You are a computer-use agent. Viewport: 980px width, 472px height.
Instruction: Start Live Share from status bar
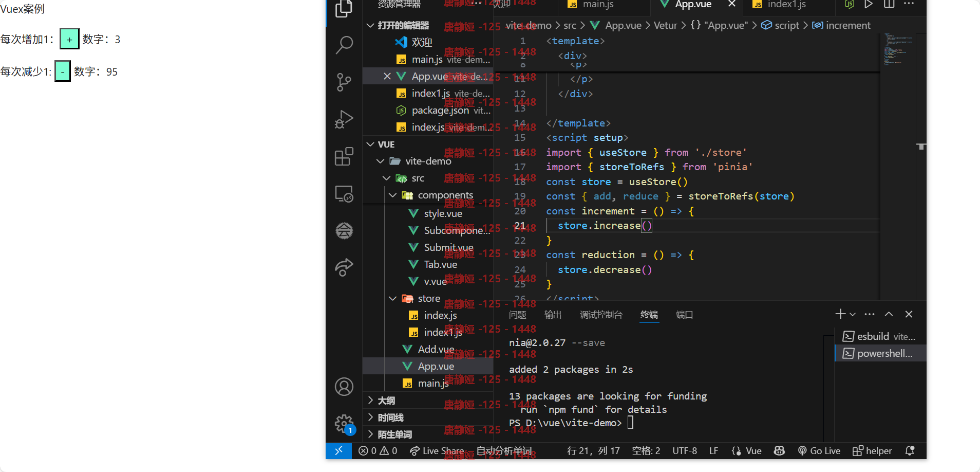click(x=437, y=451)
